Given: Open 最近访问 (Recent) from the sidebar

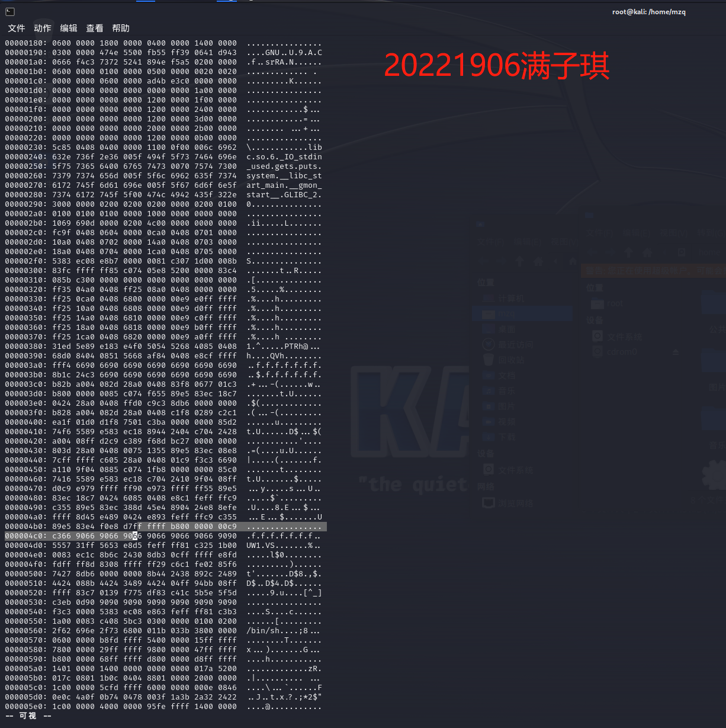Looking at the screenshot, I should click(x=516, y=345).
